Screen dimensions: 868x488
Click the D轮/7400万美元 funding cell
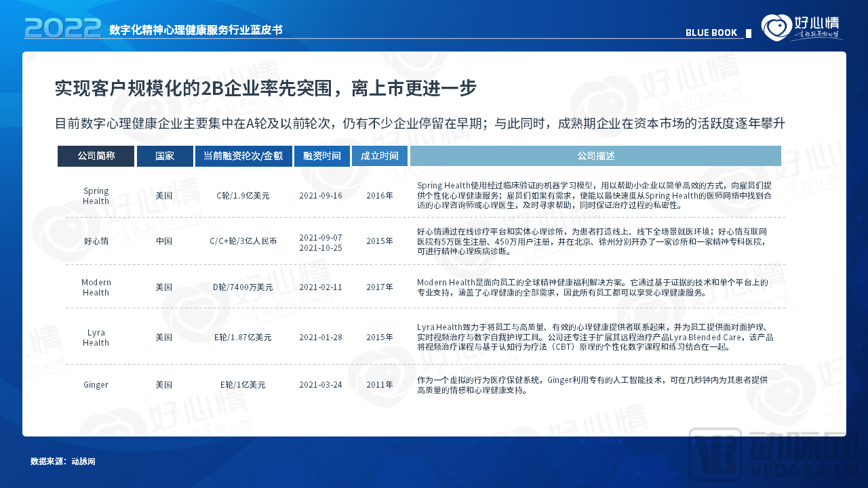(243, 287)
